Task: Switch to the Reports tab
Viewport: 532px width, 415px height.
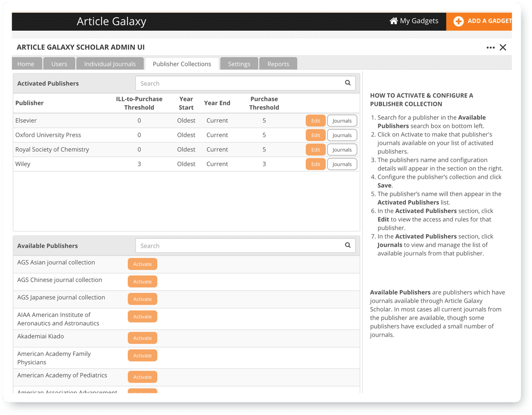Action: coord(278,64)
